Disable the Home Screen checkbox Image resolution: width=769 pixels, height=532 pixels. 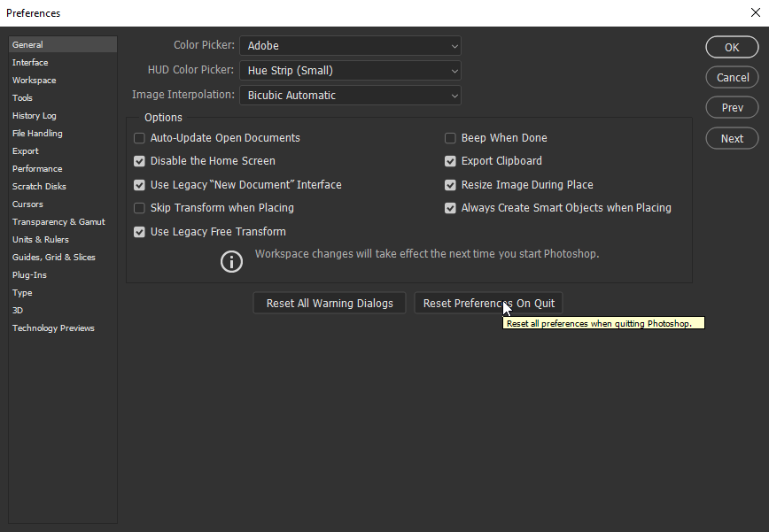[139, 161]
